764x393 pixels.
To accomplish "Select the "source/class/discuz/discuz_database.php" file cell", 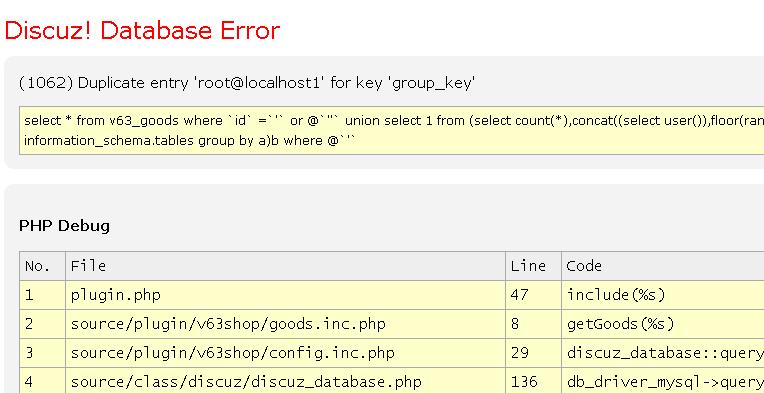I will [285, 381].
